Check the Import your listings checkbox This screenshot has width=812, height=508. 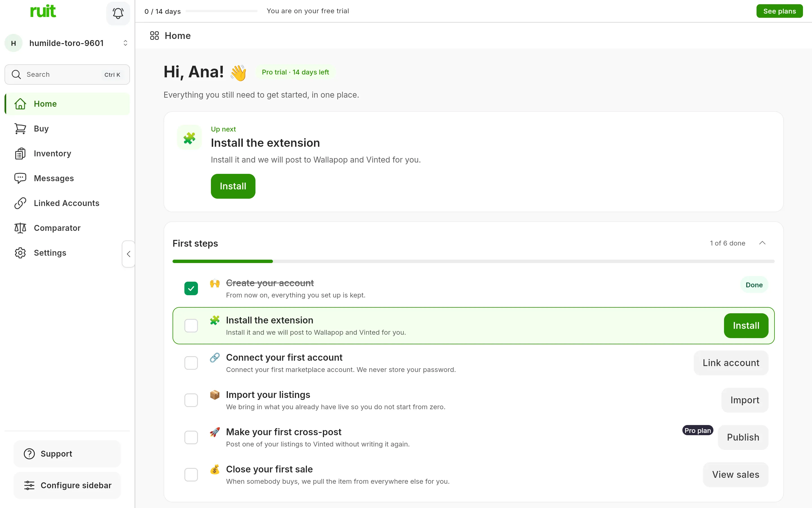point(191,400)
